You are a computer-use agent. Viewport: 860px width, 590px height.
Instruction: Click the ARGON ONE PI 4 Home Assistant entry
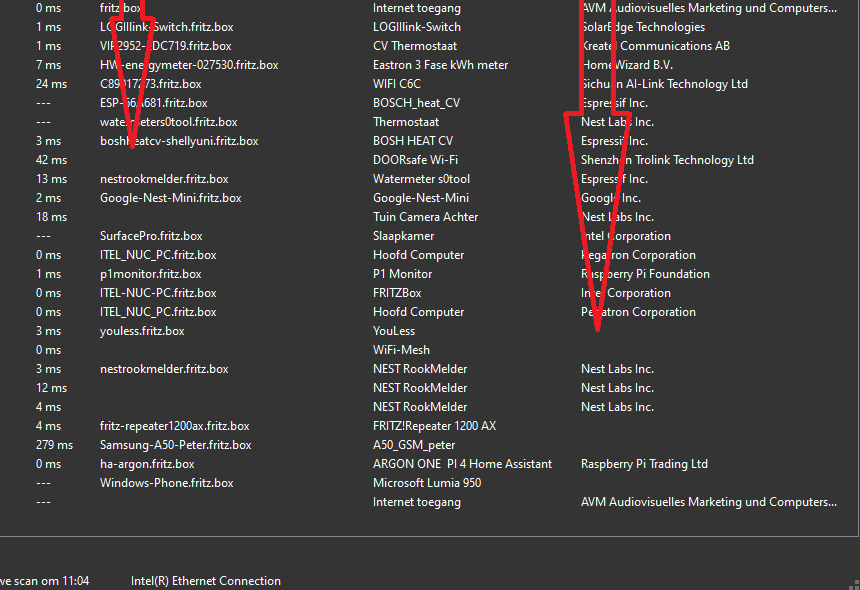point(462,464)
